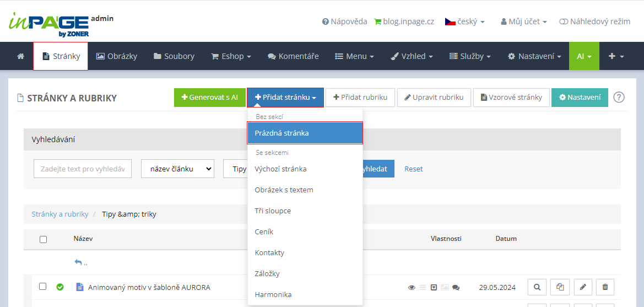Tick the select-all checkbox in table header
The width and height of the screenshot is (644, 307).
coord(44,239)
